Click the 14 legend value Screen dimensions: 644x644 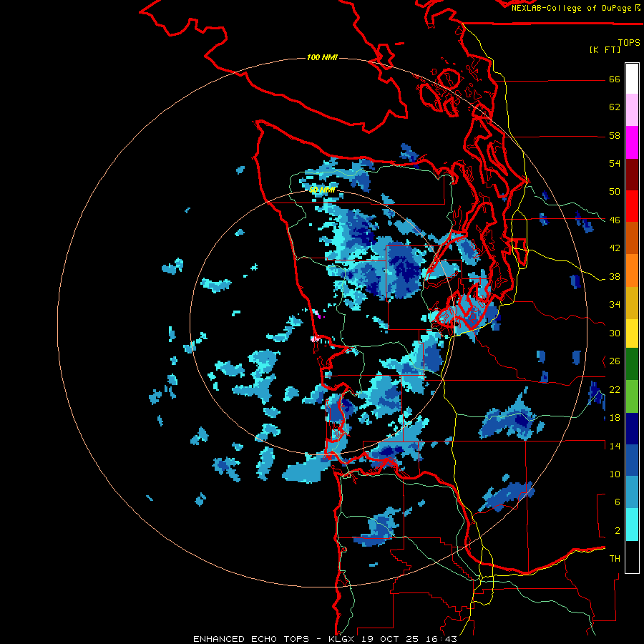coord(615,446)
